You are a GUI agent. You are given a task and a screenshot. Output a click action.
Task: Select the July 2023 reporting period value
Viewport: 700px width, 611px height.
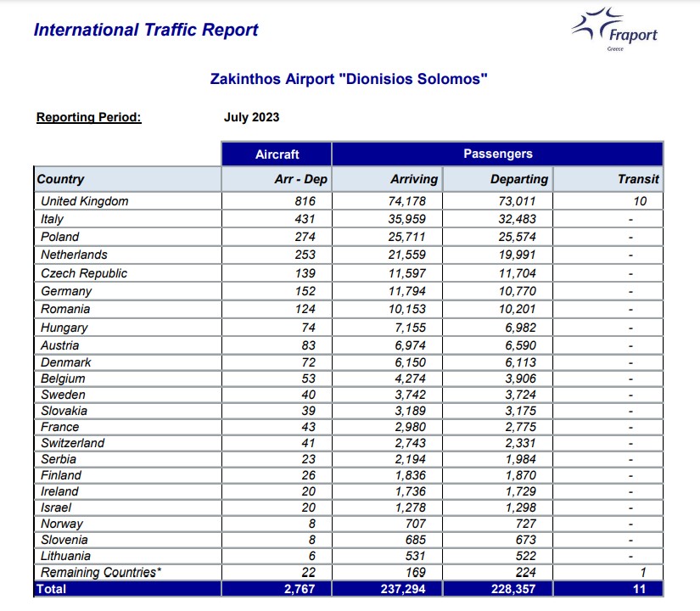click(x=251, y=117)
